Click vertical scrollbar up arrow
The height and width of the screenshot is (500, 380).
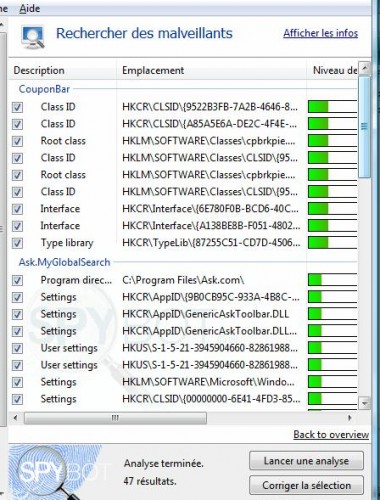coord(364,69)
